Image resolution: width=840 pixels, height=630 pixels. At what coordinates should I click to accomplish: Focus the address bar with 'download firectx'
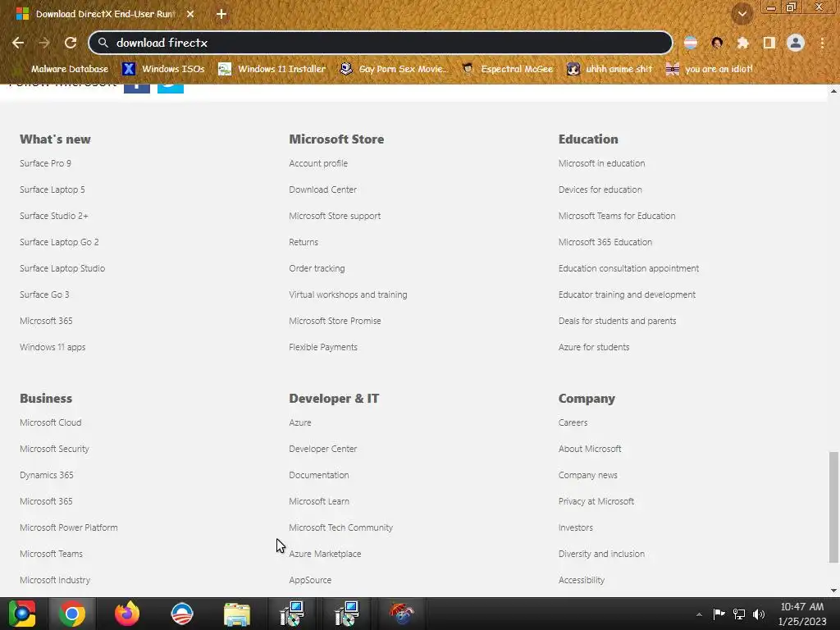381,43
